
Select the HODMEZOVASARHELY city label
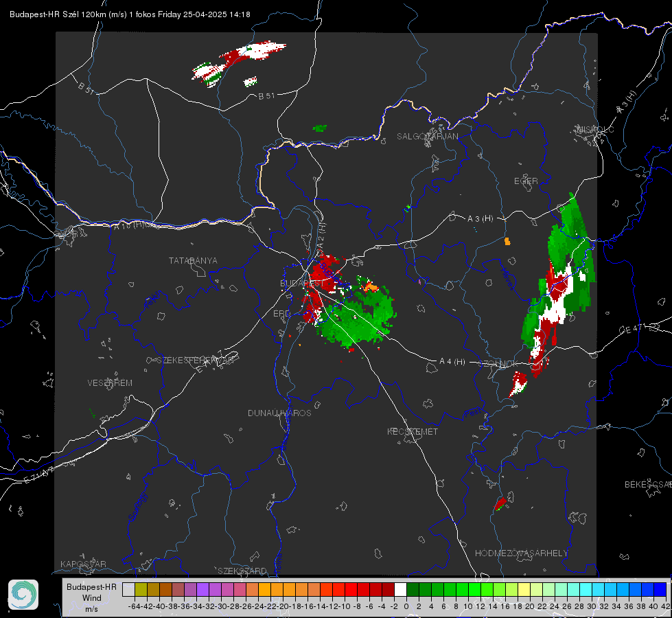coord(521,553)
